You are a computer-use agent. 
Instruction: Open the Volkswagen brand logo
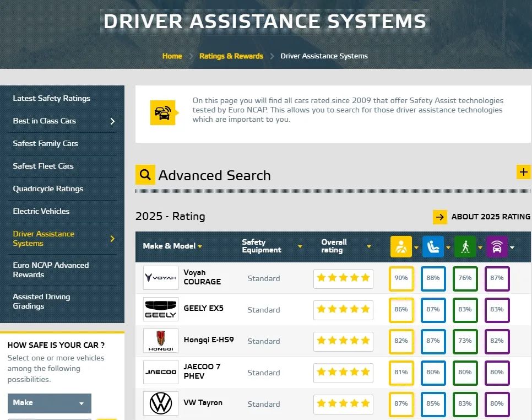[x=160, y=403]
